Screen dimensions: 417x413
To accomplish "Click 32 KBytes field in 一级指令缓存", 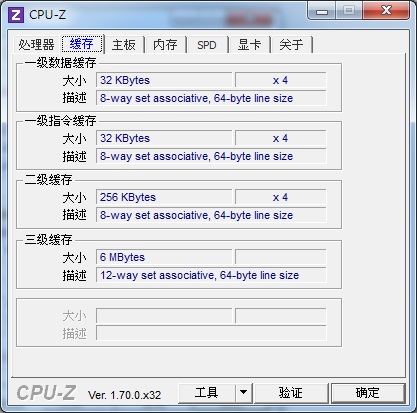I will [164, 138].
